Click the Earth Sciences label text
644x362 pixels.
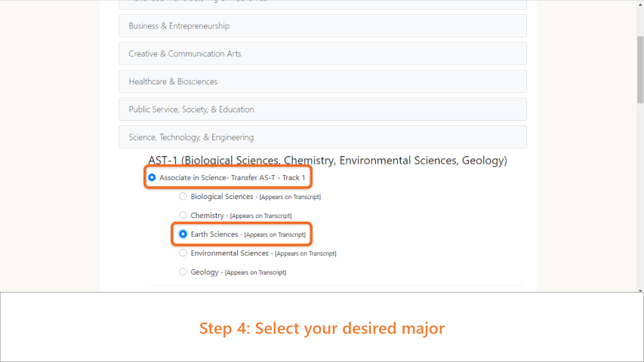coord(214,235)
